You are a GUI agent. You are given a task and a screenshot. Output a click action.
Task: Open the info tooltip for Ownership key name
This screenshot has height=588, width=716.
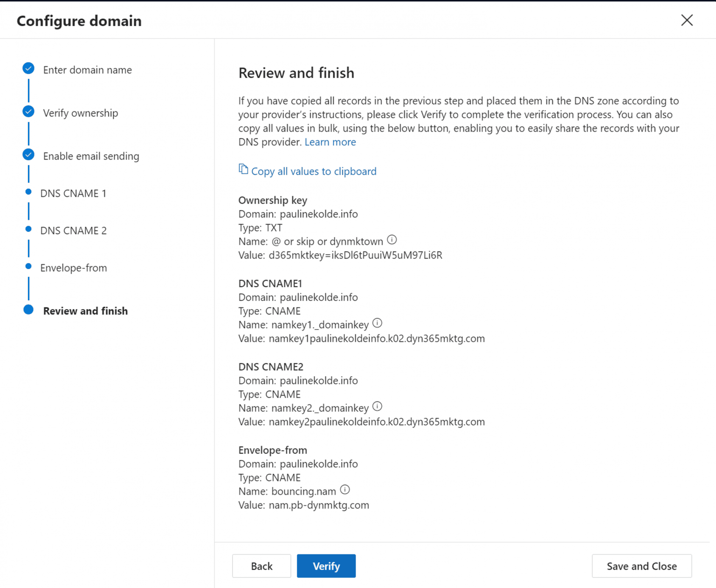point(392,240)
